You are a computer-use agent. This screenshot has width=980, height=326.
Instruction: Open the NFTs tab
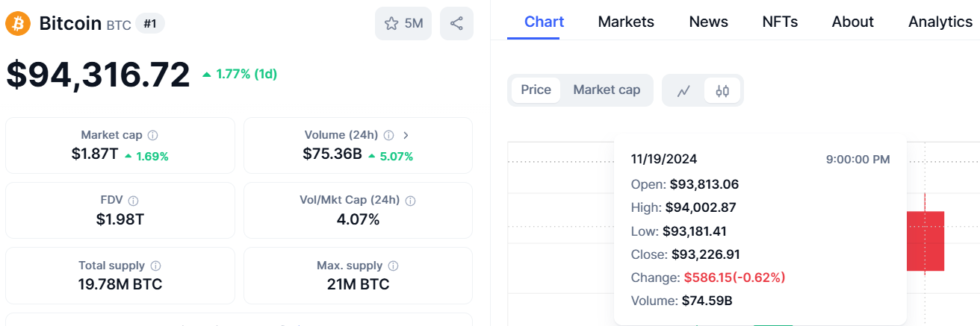[780, 22]
